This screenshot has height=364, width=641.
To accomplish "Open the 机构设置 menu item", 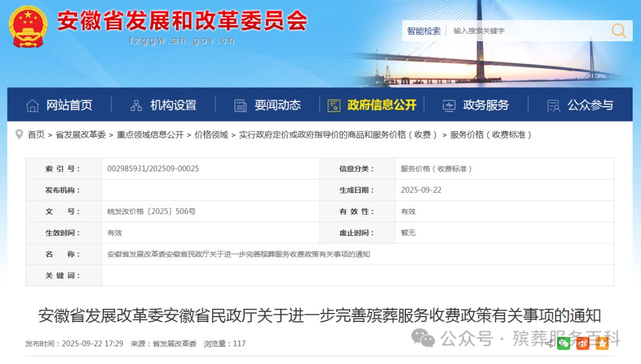I will pos(174,104).
